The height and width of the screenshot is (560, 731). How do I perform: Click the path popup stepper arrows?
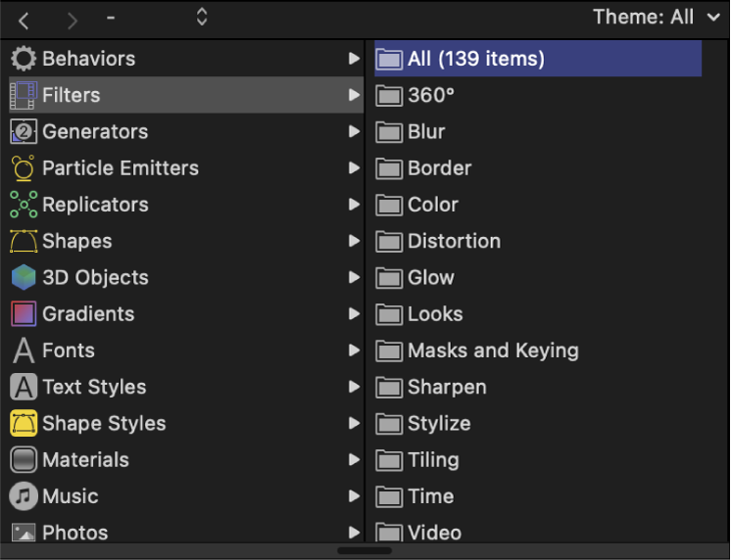pos(202,17)
